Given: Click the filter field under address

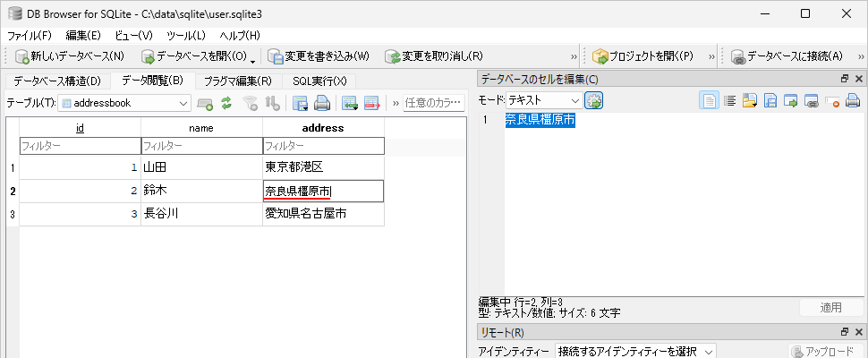Looking at the screenshot, I should click(x=323, y=146).
